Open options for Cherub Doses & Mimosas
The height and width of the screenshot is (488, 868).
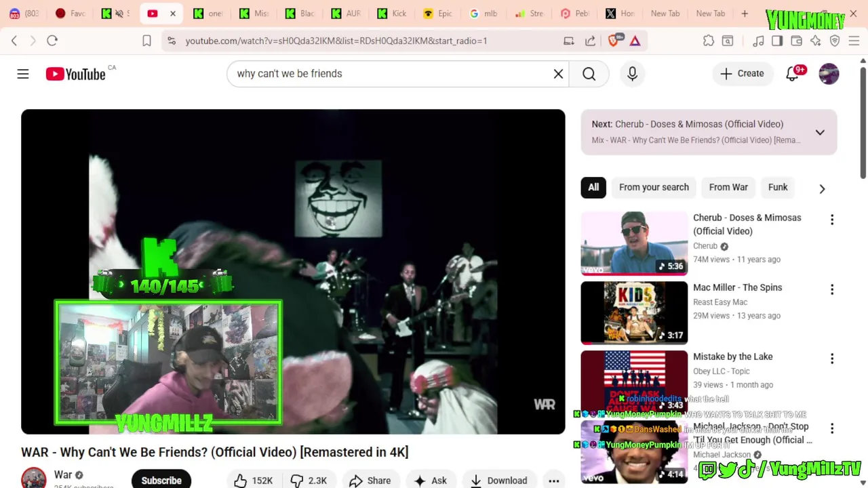point(832,220)
